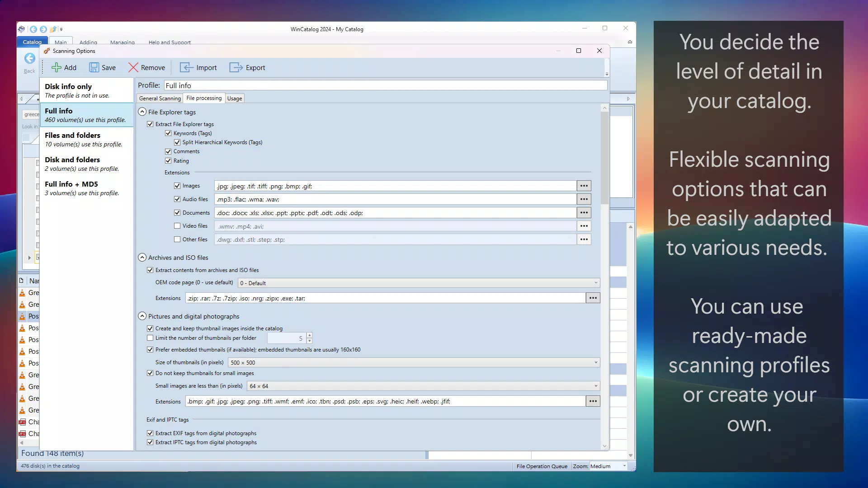Click the Add profile icon
Viewport: 868px width, 488px height.
(x=56, y=68)
